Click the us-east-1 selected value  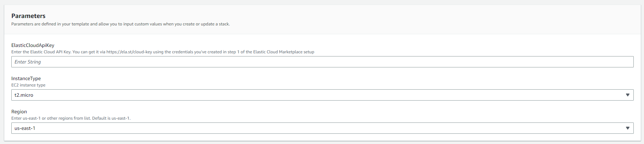point(25,128)
